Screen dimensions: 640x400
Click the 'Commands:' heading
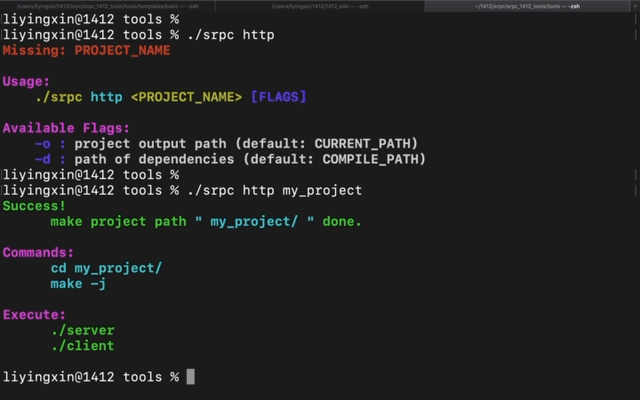pyautogui.click(x=38, y=253)
